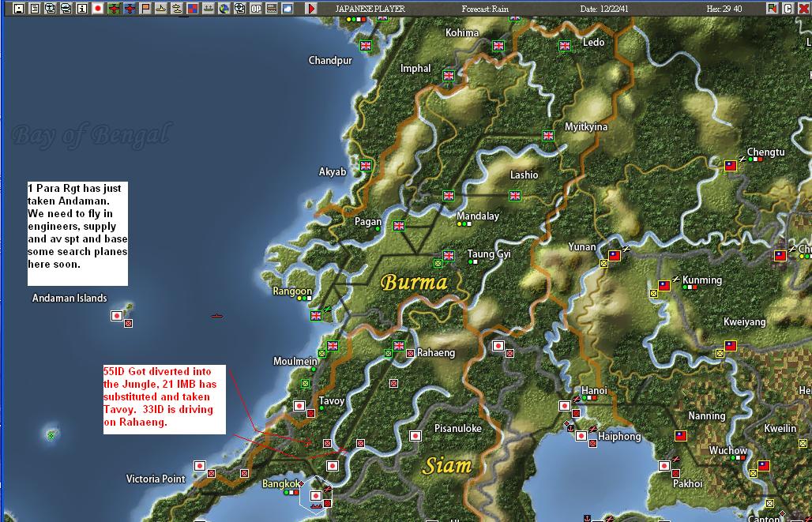Image resolution: width=812 pixels, height=522 pixels.
Task: Select the Japanese flag unit at Bangkok
Action: [x=316, y=496]
